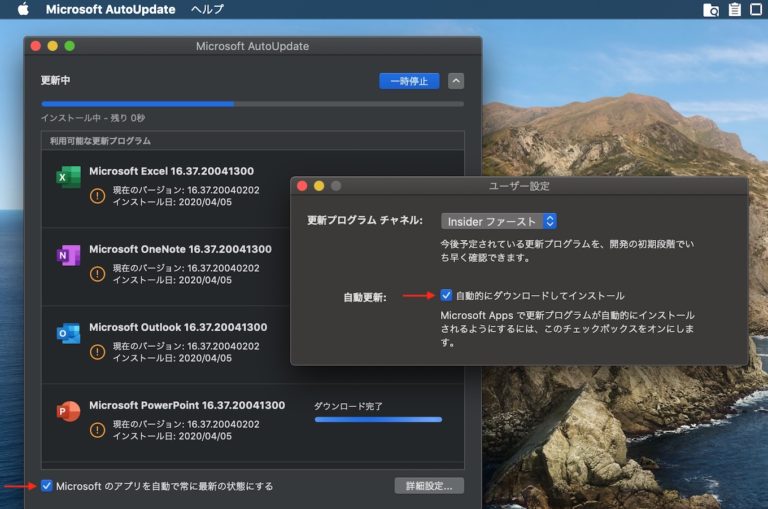This screenshot has width=768, height=509.
Task: Toggle the Microsoft のアプリを自動で常に最新 checkbox
Action: pyautogui.click(x=47, y=486)
